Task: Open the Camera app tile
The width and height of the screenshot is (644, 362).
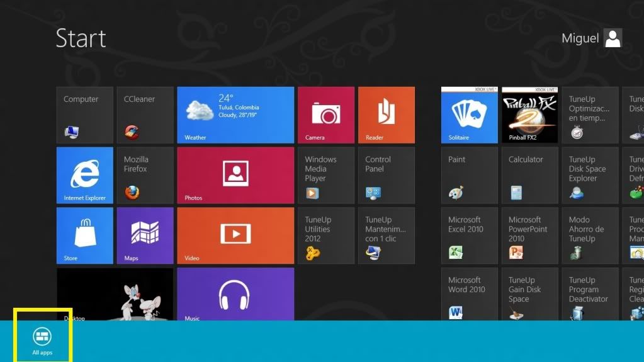Action: click(325, 115)
